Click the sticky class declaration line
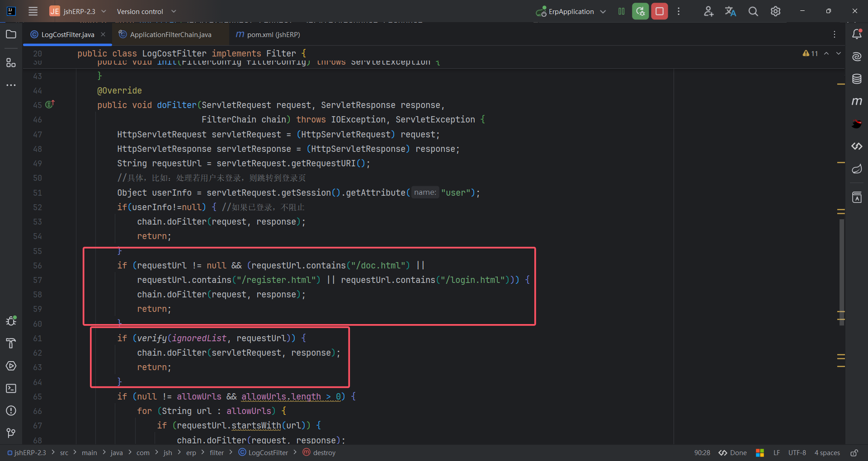Screen dimensions: 868x461 pos(191,53)
